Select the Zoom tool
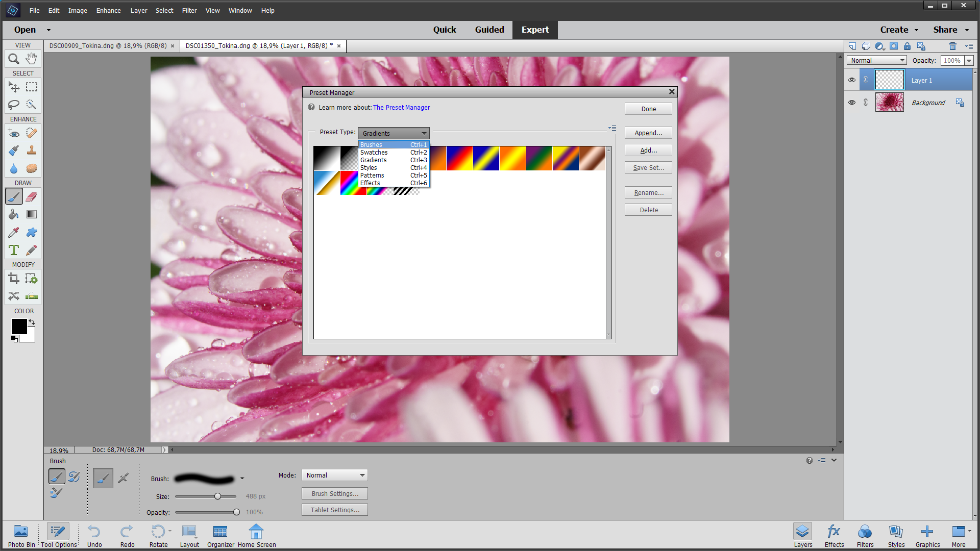The width and height of the screenshot is (980, 551). pos(13,58)
